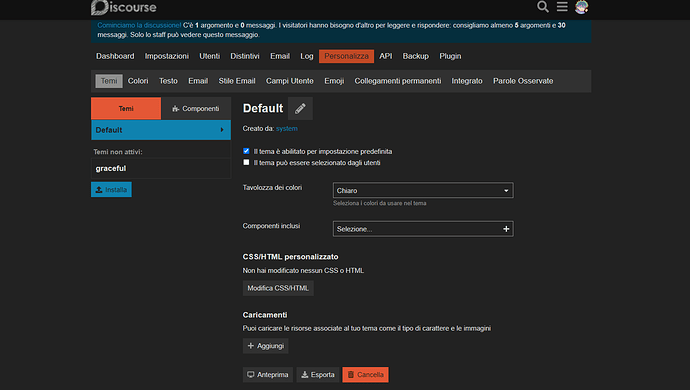This screenshot has width=690, height=390.
Task: Select the Temi sub-navigation item
Action: coord(109,81)
